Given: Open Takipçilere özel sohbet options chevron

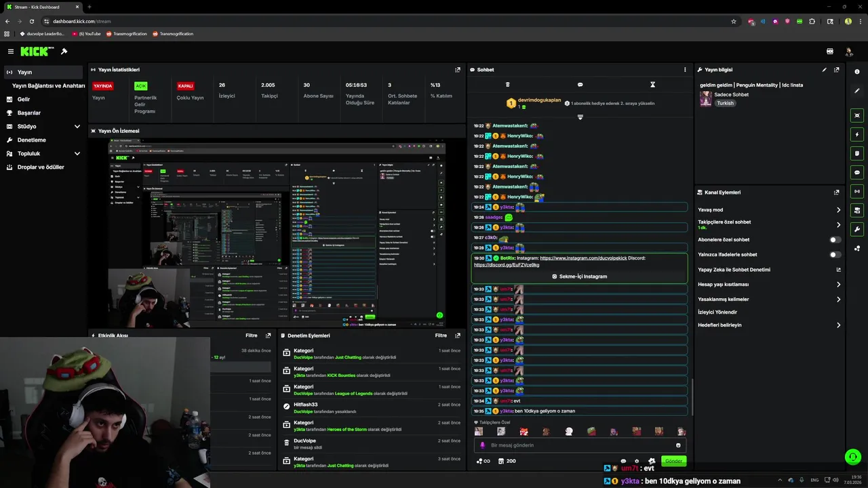Looking at the screenshot, I should (838, 224).
